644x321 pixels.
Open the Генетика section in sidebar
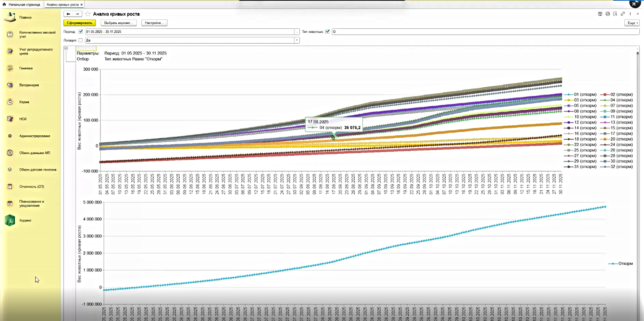[x=26, y=68]
